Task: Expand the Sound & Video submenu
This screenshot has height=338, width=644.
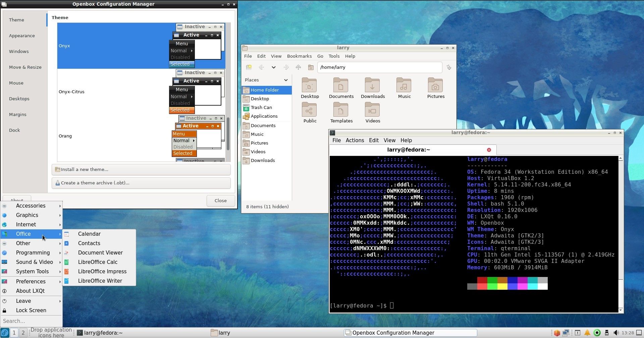Action: tap(35, 262)
